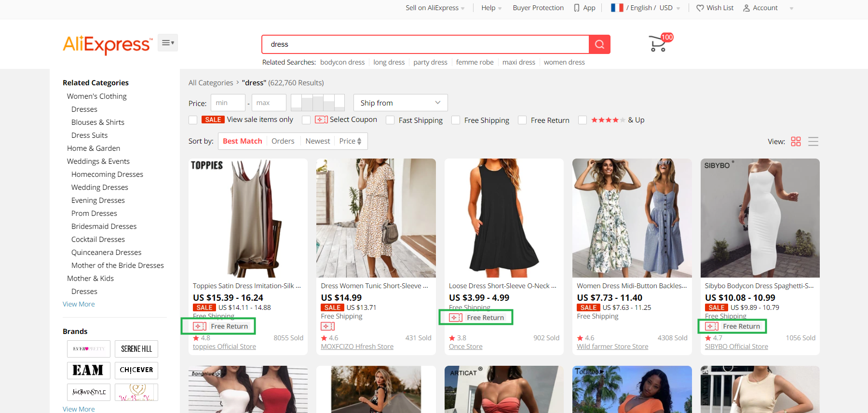Tick the View sale items only checkbox

(193, 120)
